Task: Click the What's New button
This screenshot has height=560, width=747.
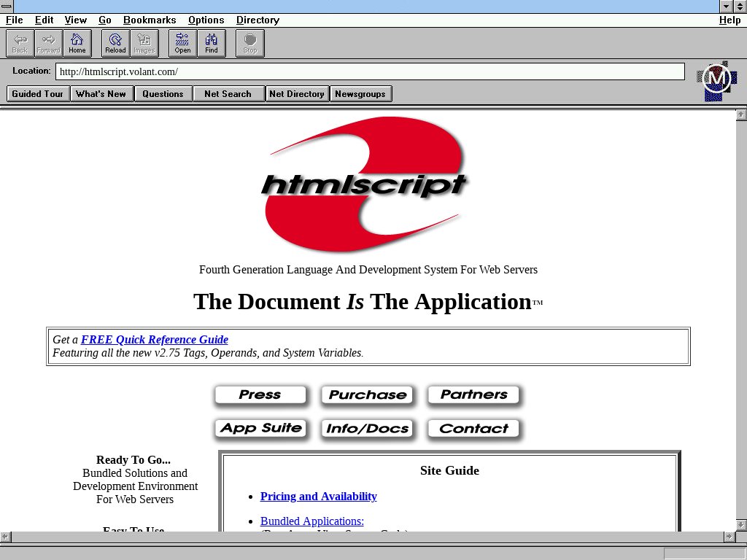Action: 101,94
